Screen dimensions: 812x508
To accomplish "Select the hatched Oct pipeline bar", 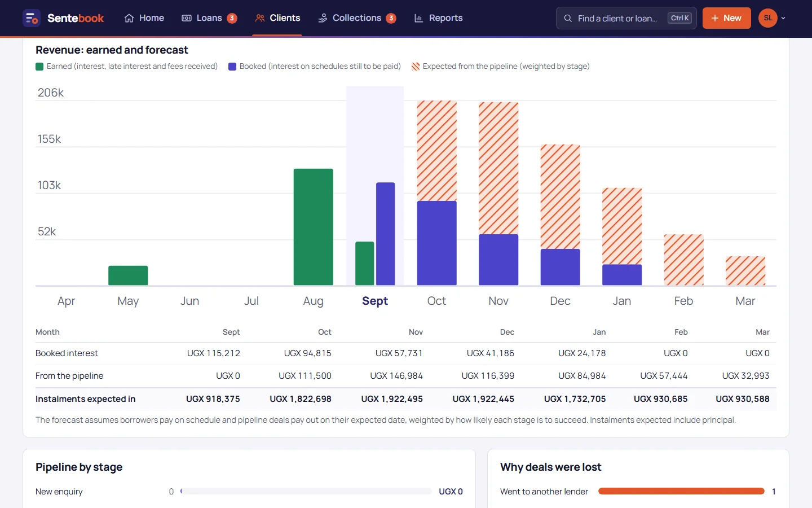I will tap(437, 151).
